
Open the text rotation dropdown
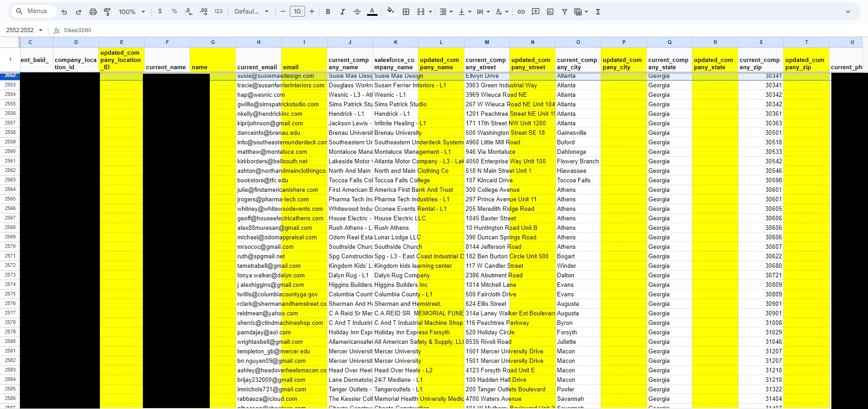[502, 12]
